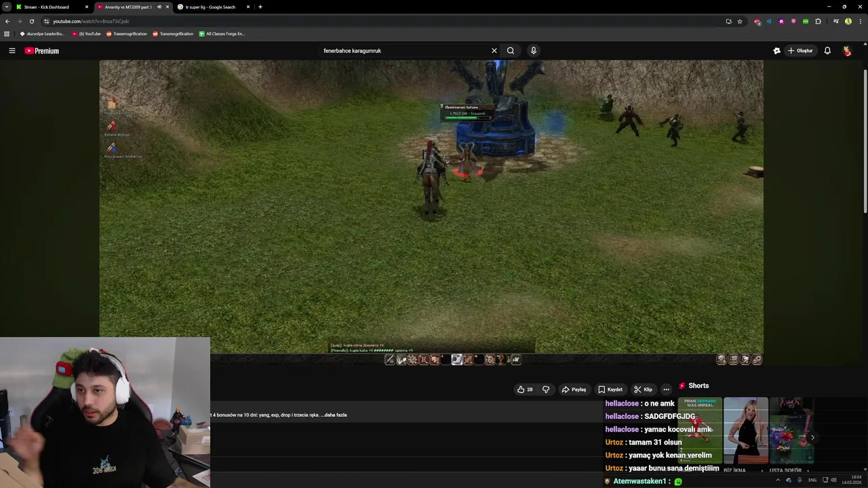Open YouTube notifications bell
Image resolution: width=868 pixels, height=488 pixels.
coord(827,51)
